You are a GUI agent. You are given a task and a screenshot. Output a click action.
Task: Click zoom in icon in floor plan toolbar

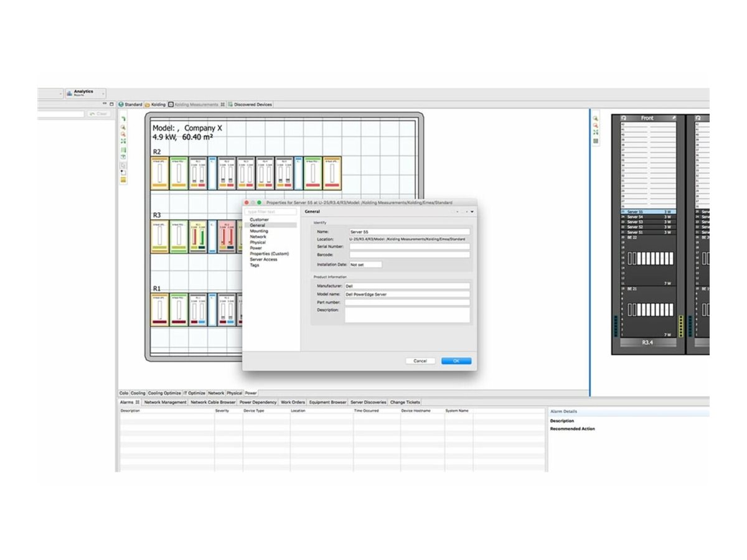[123, 127]
